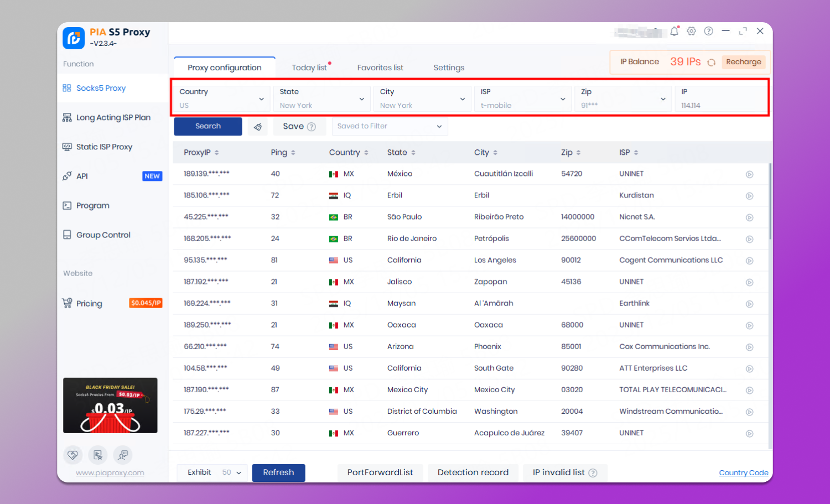Open the Country Code link
Viewport: 830px width, 504px height.
click(x=743, y=472)
